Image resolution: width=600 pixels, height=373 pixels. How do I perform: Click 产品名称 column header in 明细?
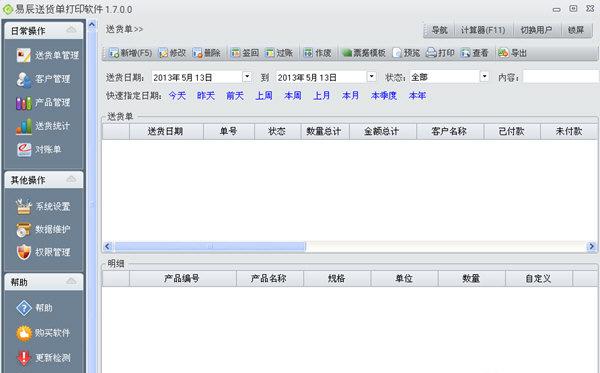[x=270, y=278]
